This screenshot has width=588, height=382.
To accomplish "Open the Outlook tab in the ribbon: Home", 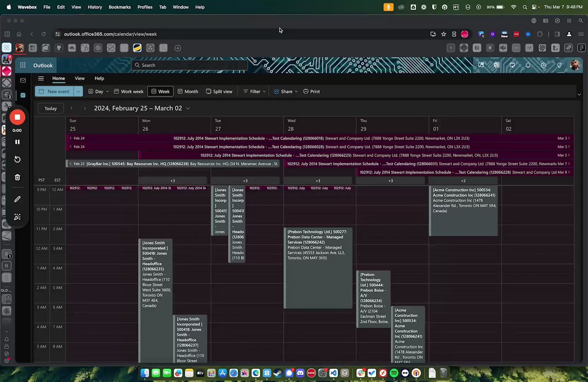I will (x=58, y=79).
